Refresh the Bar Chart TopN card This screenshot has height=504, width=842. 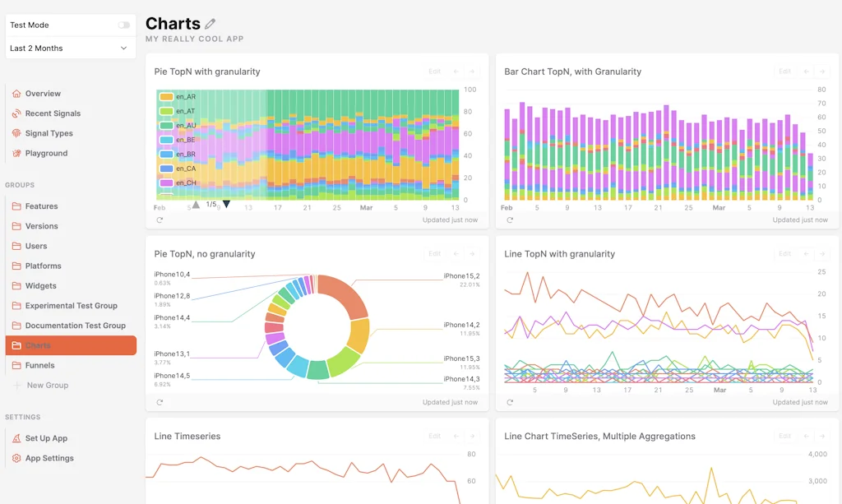coord(510,220)
